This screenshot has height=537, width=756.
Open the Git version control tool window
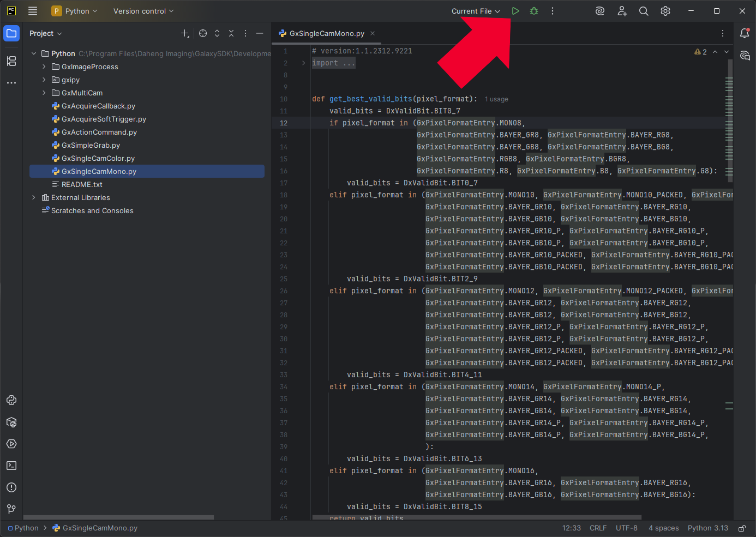pos(11,509)
